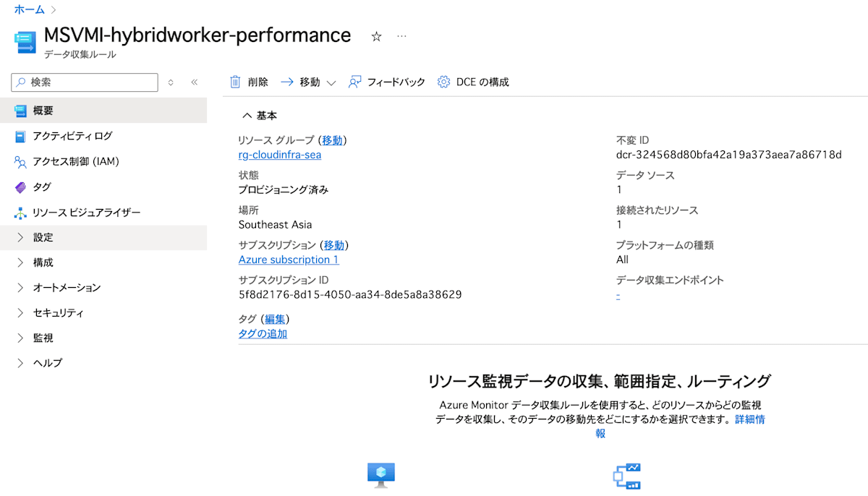Click the subscription ID 5f8d2176-8d15-4050-aa34-8de5a8a38629

(x=350, y=294)
